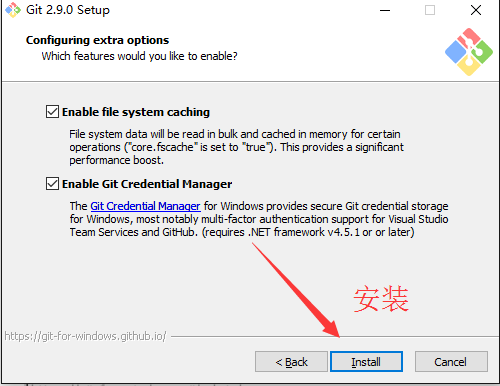Click the Enable file system caching label

click(x=136, y=112)
